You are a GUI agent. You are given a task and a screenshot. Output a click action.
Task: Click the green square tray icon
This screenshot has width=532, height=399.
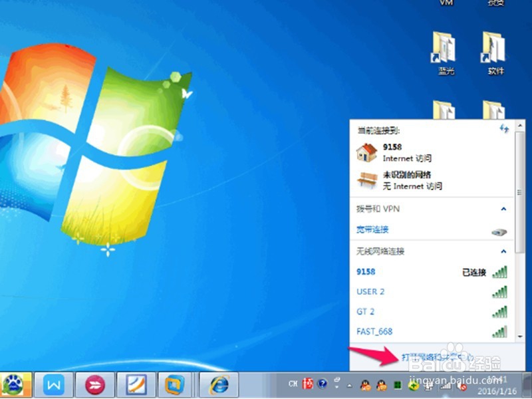tap(397, 385)
